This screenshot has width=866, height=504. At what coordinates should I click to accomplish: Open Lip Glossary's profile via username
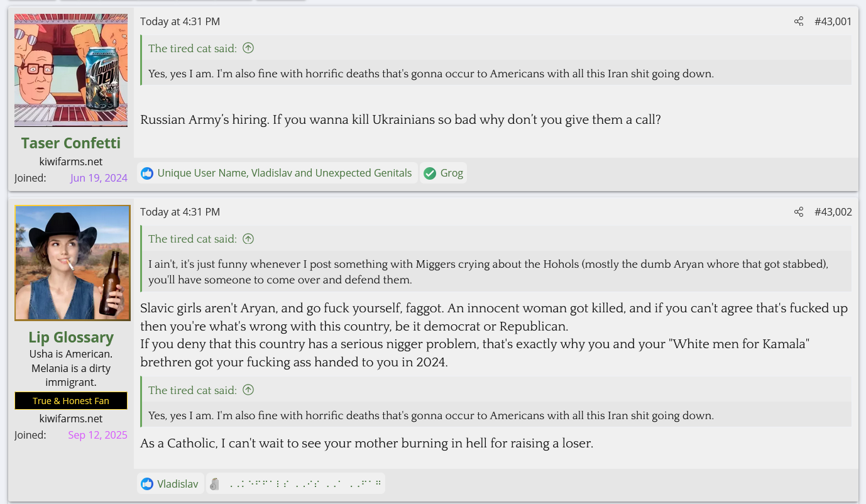(x=71, y=337)
